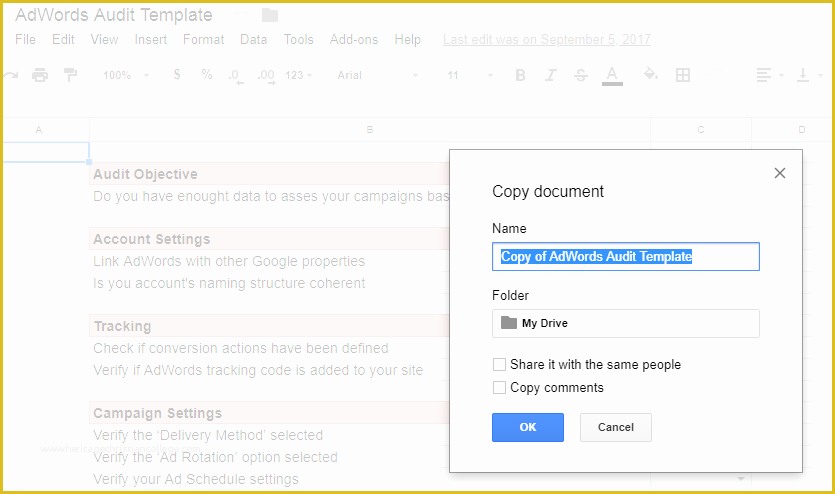Click the Name field in the dialog
835x494 pixels.
[626, 257]
